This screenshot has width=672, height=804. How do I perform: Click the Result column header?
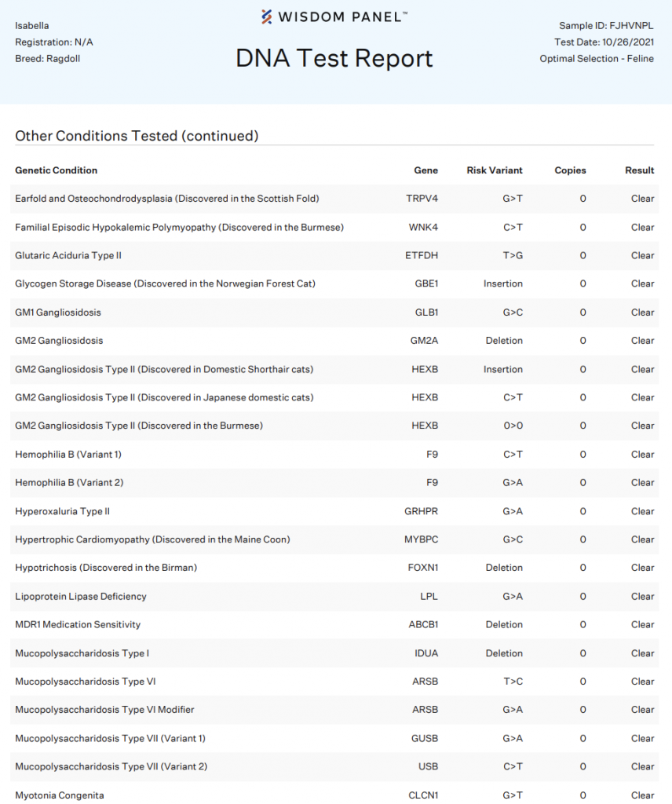tap(639, 170)
